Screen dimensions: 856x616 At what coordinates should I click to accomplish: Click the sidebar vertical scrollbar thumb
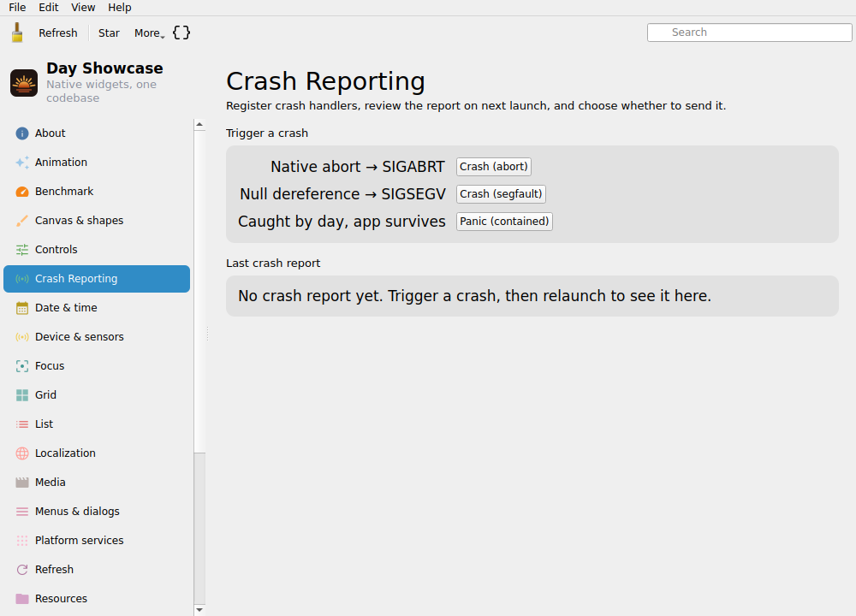(199, 292)
